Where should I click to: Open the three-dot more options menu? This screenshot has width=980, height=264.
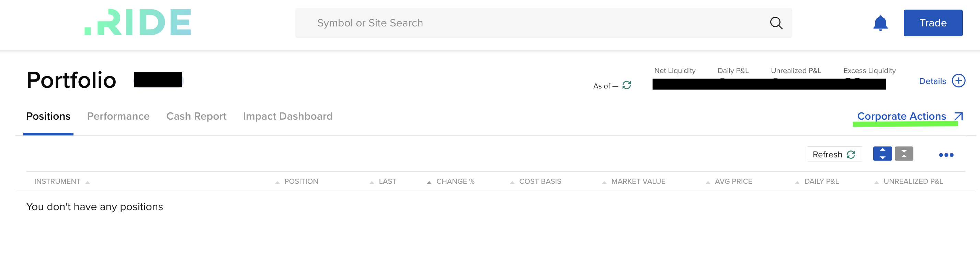click(x=946, y=155)
